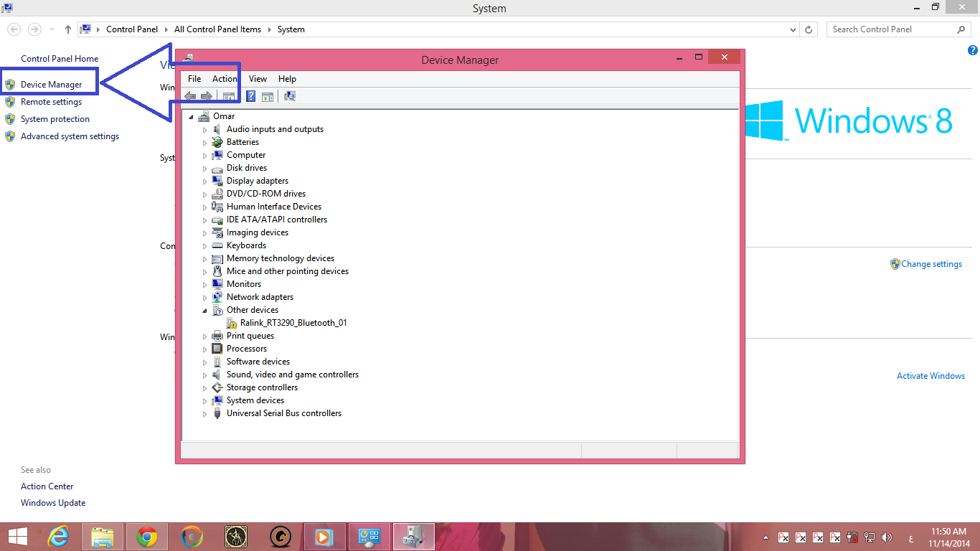Click the Print queues printer icon
Viewport: 980px width, 551px height.
point(217,336)
